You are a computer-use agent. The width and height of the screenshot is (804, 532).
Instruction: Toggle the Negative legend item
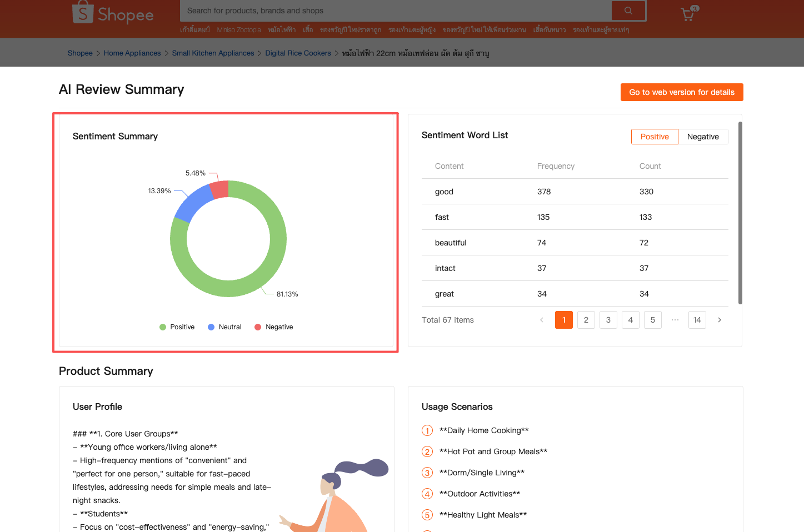tap(273, 327)
